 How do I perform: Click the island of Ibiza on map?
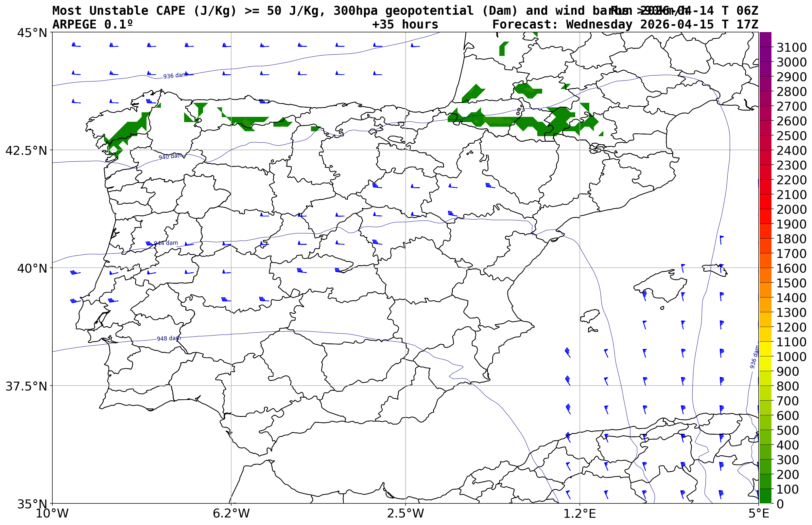tap(590, 315)
